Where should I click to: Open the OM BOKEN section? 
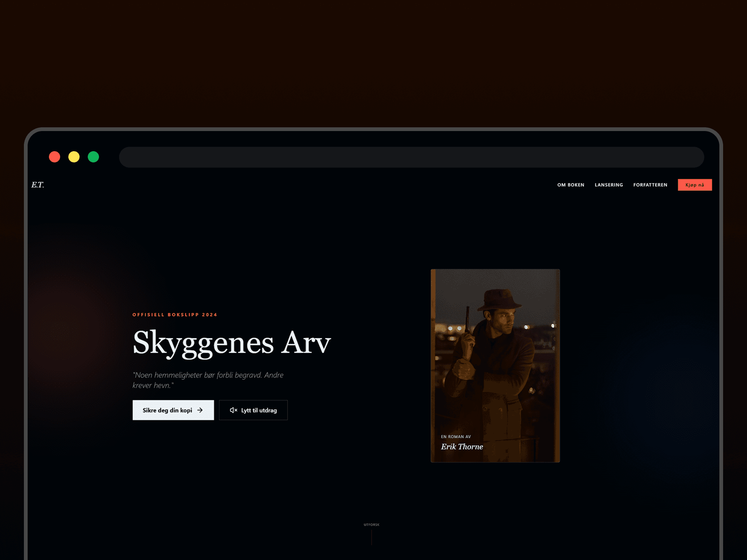[570, 184]
